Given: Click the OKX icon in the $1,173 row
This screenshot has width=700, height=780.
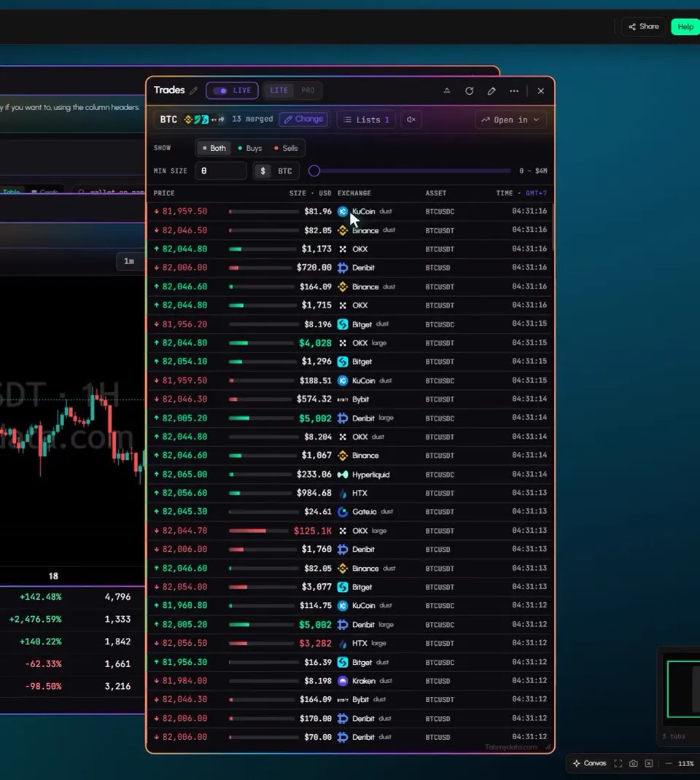Looking at the screenshot, I should tap(343, 249).
